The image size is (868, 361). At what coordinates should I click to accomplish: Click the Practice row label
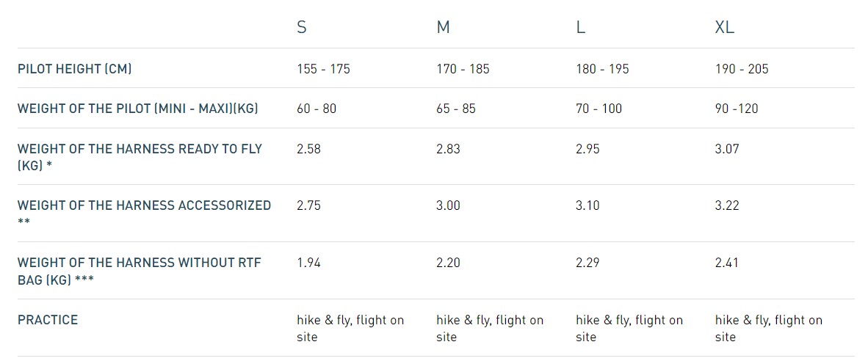(x=48, y=320)
